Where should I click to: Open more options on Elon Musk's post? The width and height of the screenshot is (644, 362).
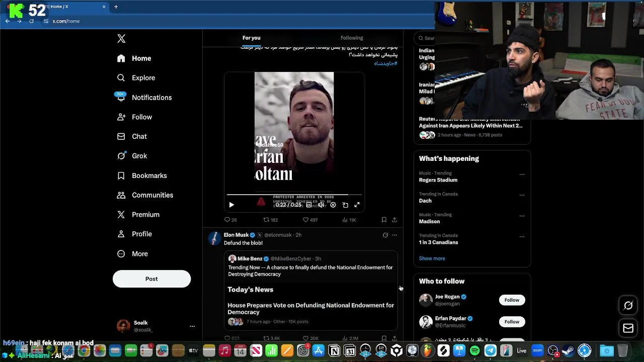[394, 235]
